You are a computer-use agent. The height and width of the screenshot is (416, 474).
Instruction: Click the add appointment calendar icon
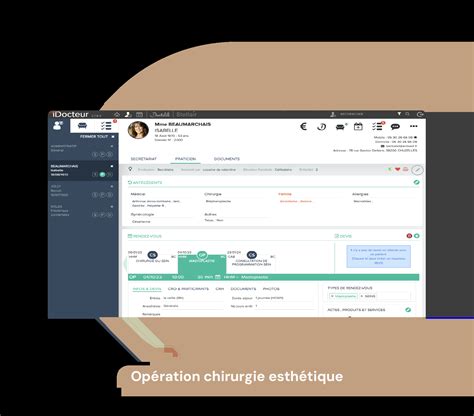click(358, 126)
